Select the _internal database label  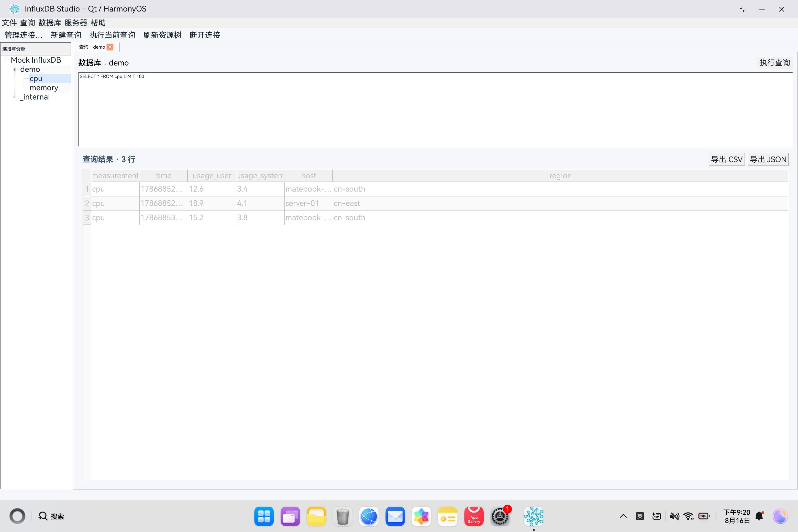tap(35, 97)
